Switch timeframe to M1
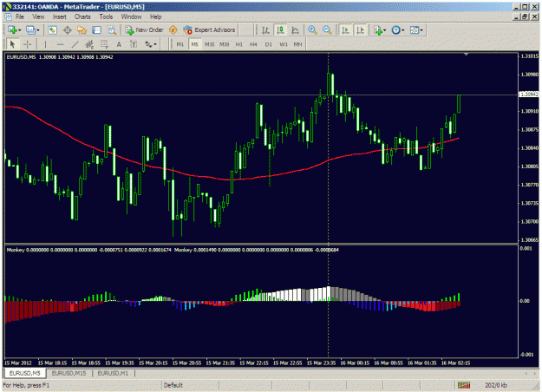Screen dimensions: 542x392 pos(180,44)
